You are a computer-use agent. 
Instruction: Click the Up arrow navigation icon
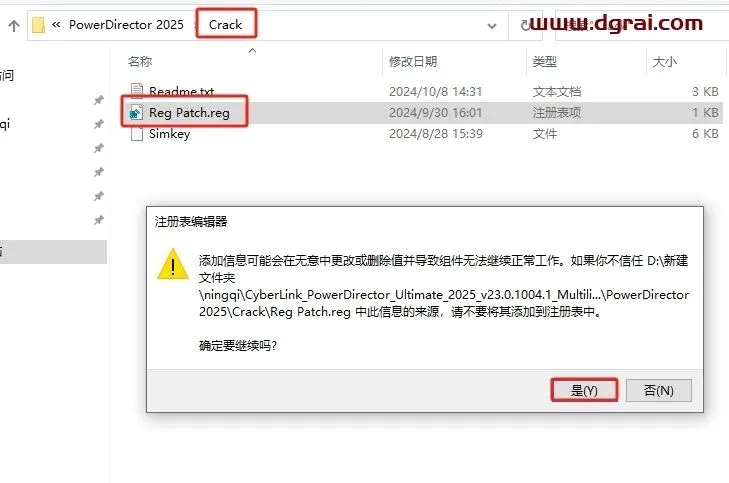(14, 26)
